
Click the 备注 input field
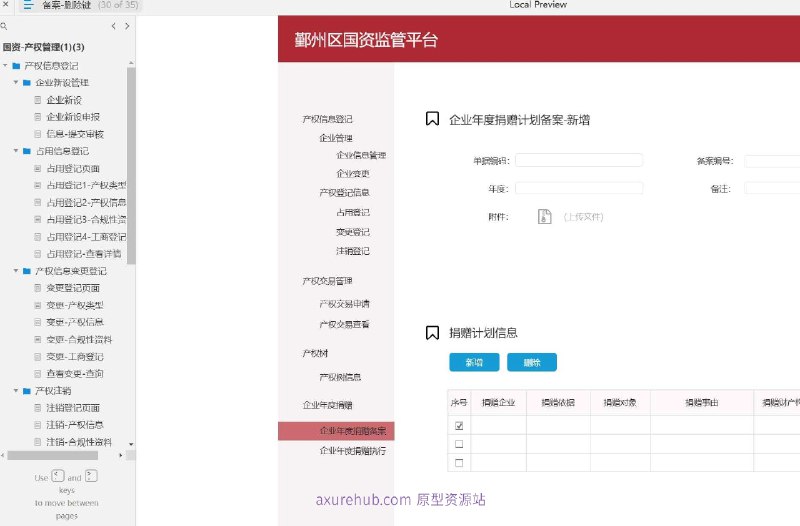point(772,188)
